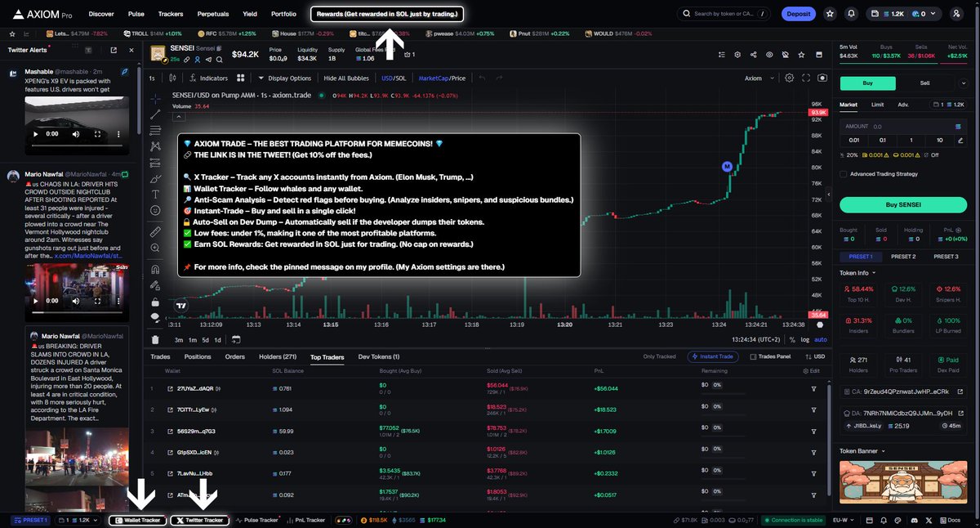Go to the Trackers section
This screenshot has height=528, width=980.
pyautogui.click(x=171, y=14)
